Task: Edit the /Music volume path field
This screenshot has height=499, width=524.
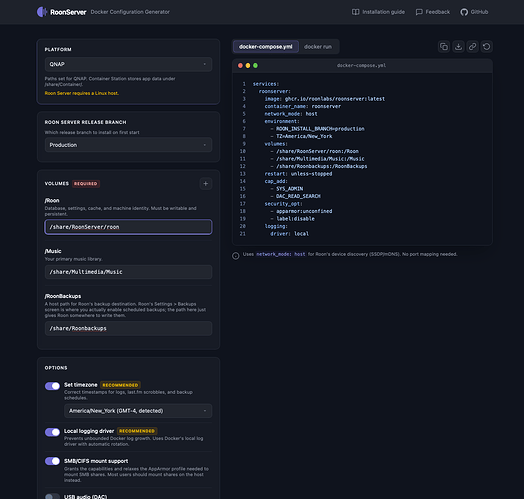Action: [128, 272]
